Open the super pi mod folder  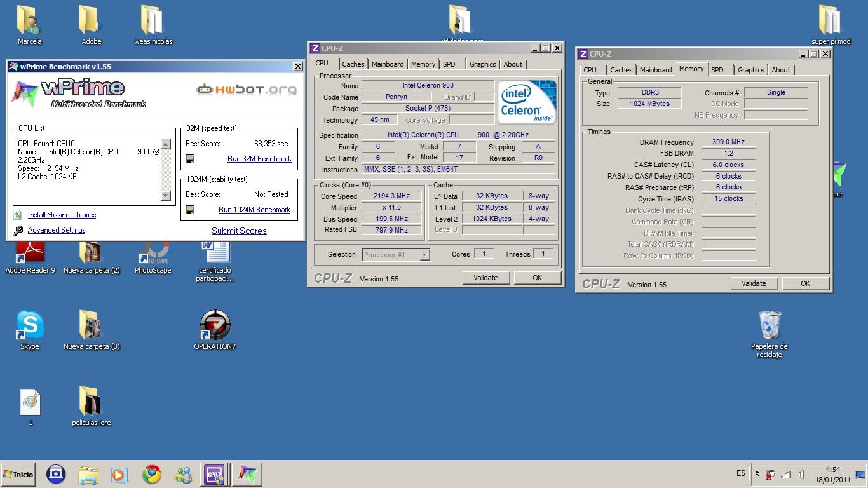(x=831, y=20)
